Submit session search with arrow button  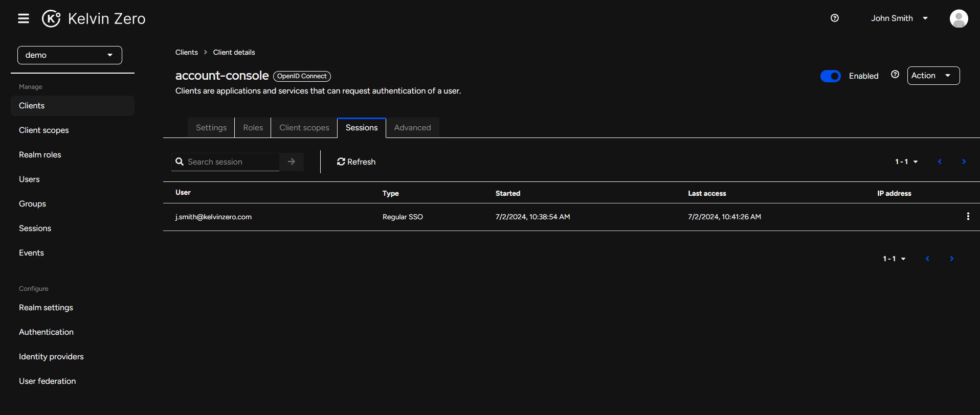[292, 162]
